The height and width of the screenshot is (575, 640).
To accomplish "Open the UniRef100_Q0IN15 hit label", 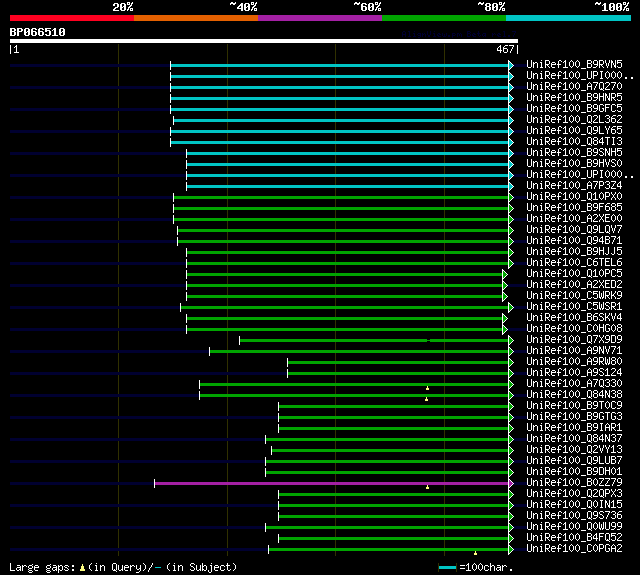I will [x=574, y=505].
